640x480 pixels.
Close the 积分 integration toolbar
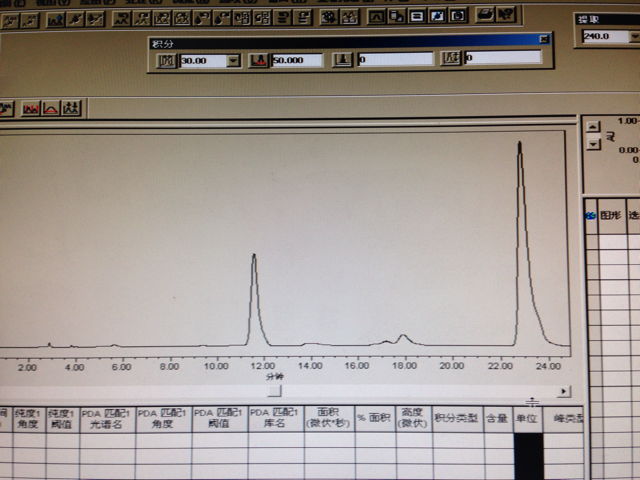544,39
